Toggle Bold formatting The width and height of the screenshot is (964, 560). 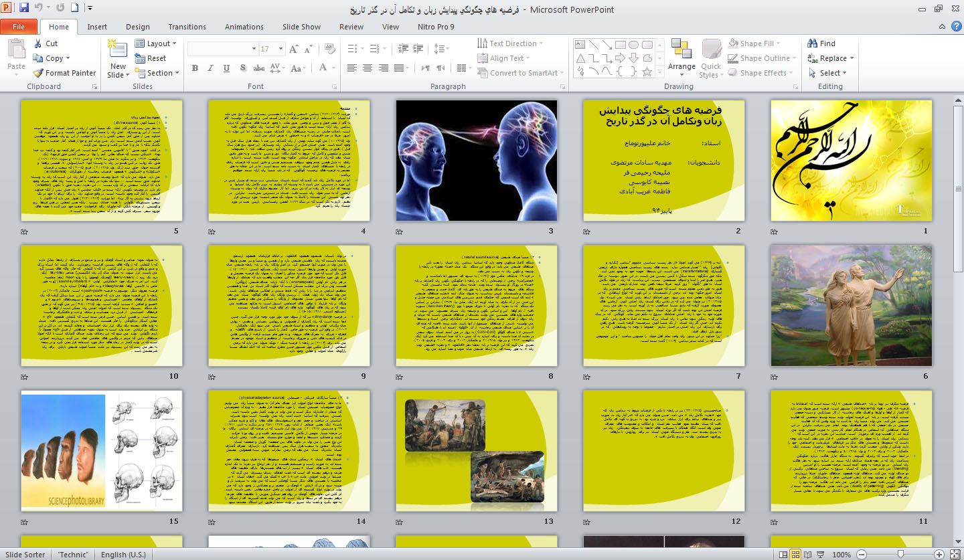pos(195,68)
